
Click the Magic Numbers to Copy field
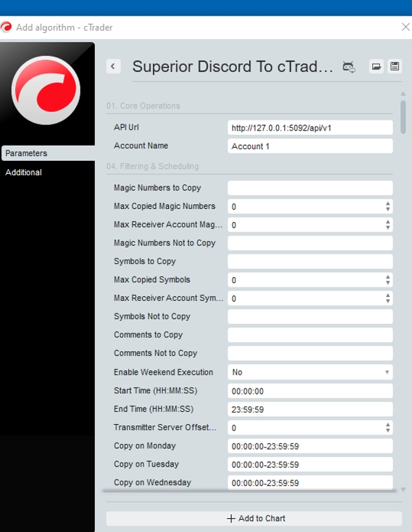pyautogui.click(x=310, y=188)
